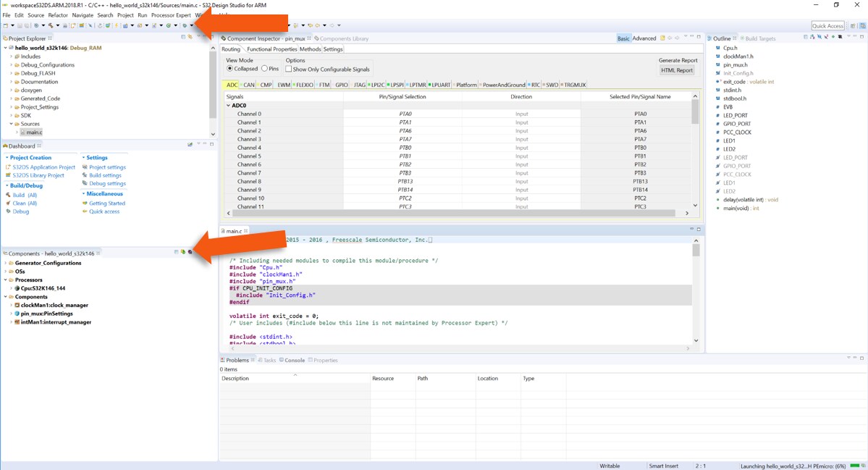This screenshot has height=470, width=868.
Task: Click the Cpu:S32K146_144 processor icon
Action: coord(17,288)
